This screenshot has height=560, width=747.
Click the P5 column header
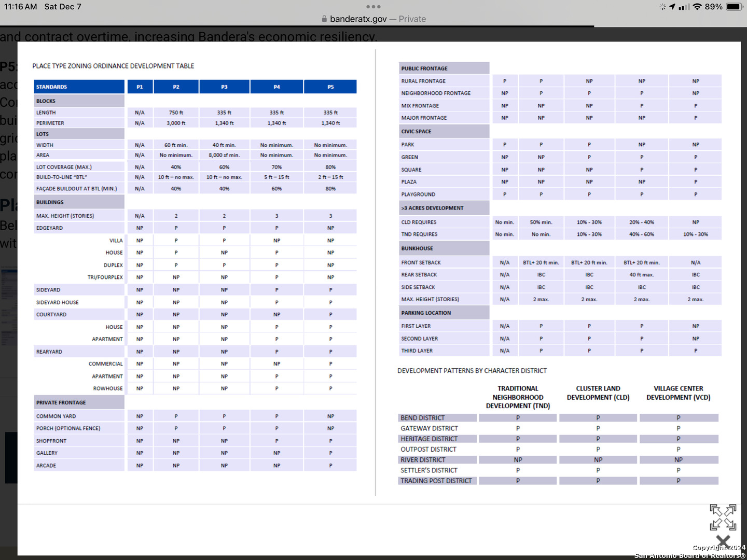[x=330, y=87]
